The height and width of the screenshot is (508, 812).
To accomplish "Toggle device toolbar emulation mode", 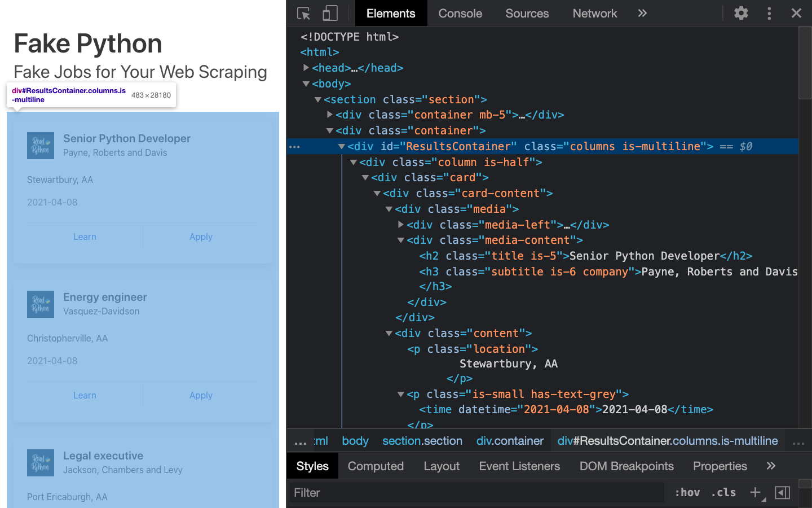I will pos(330,13).
